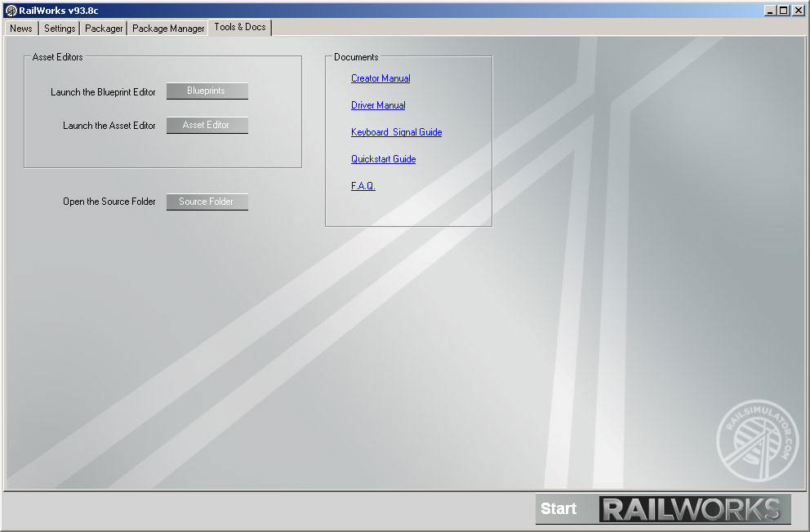View the Keyboard Signal Guide link
Screen dimensions: 810x532
396,132
